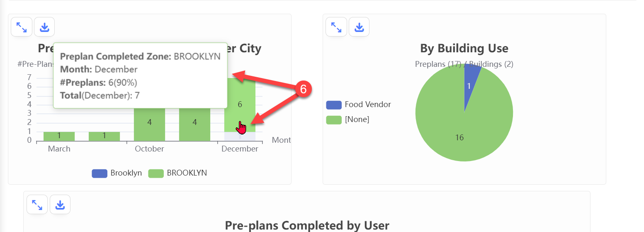This screenshot has width=644, height=232.
Task: Click the October bar showing 4
Action: tap(149, 122)
